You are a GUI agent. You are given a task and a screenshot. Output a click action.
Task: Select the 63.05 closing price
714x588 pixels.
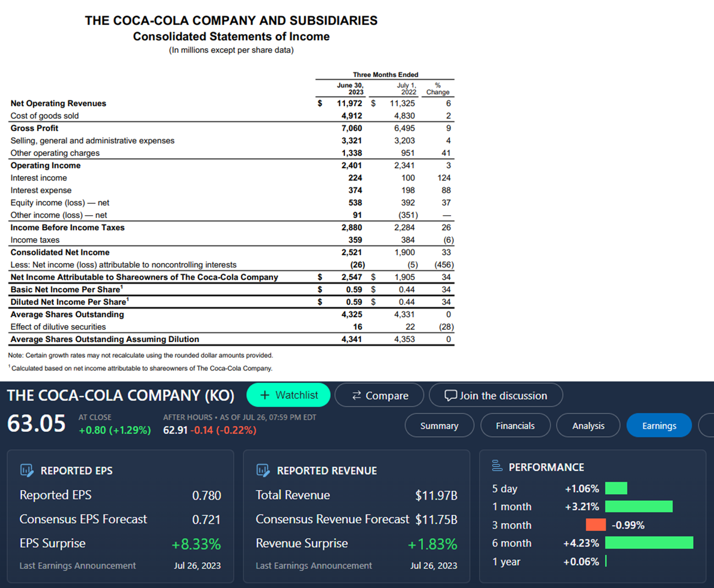(37, 424)
